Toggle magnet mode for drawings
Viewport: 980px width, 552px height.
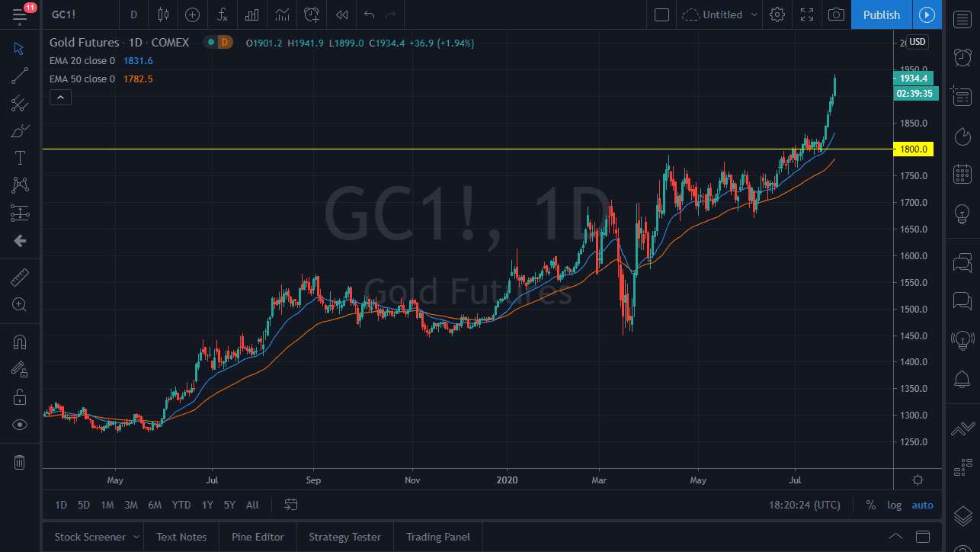click(20, 342)
